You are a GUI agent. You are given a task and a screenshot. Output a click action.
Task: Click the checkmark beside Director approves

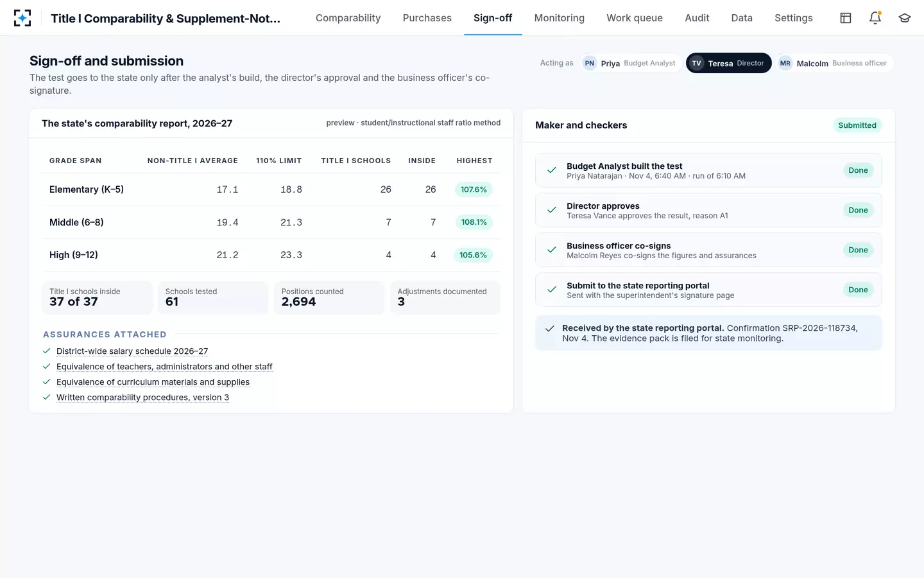[551, 210]
